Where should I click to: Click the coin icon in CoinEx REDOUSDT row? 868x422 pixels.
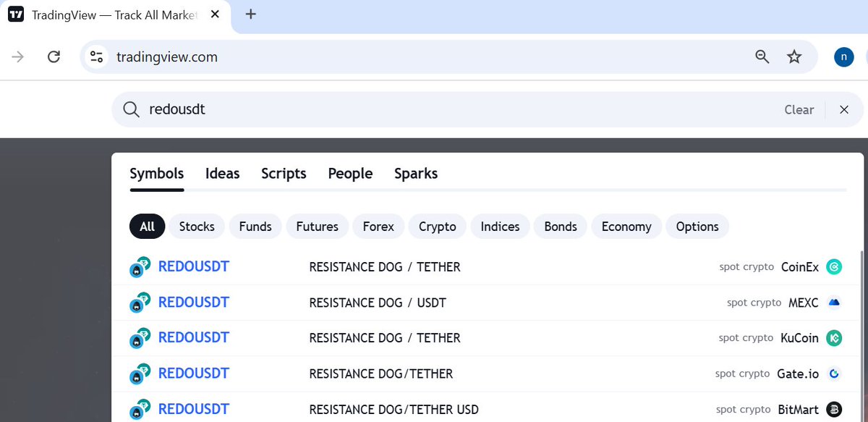pyautogui.click(x=140, y=268)
